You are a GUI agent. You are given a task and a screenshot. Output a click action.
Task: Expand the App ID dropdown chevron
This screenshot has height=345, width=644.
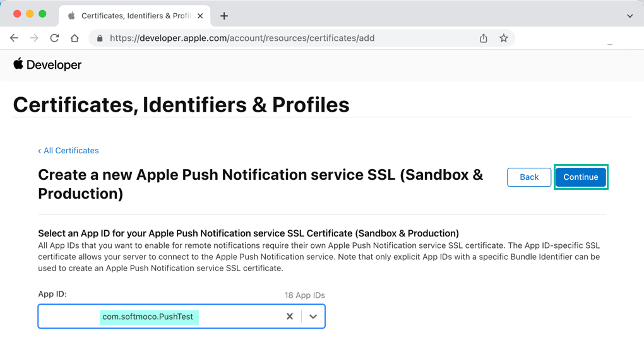pyautogui.click(x=313, y=317)
